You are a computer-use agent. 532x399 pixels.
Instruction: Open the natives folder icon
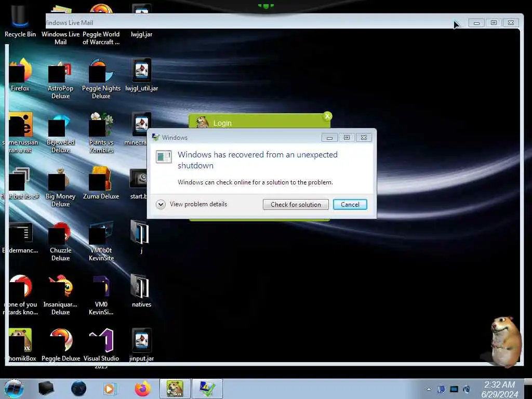(x=141, y=291)
